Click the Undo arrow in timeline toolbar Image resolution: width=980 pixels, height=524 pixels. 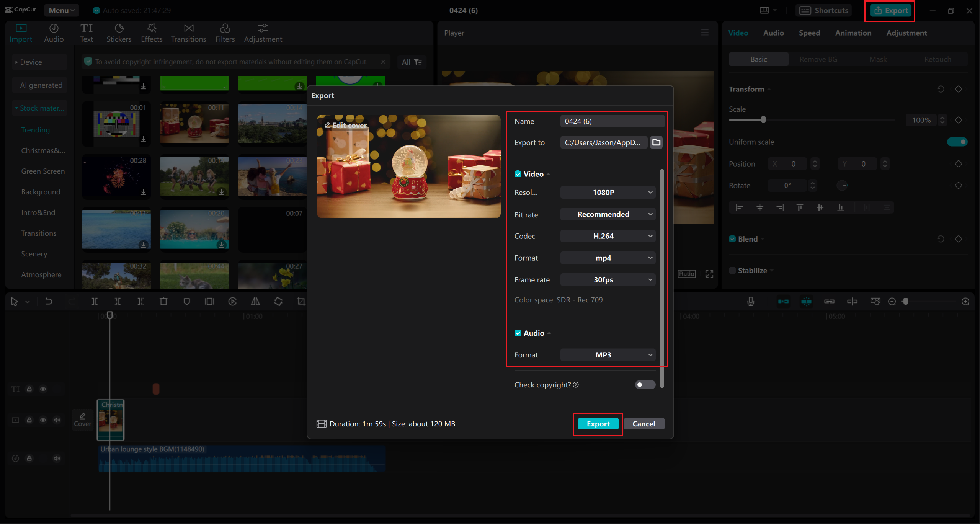coord(49,302)
